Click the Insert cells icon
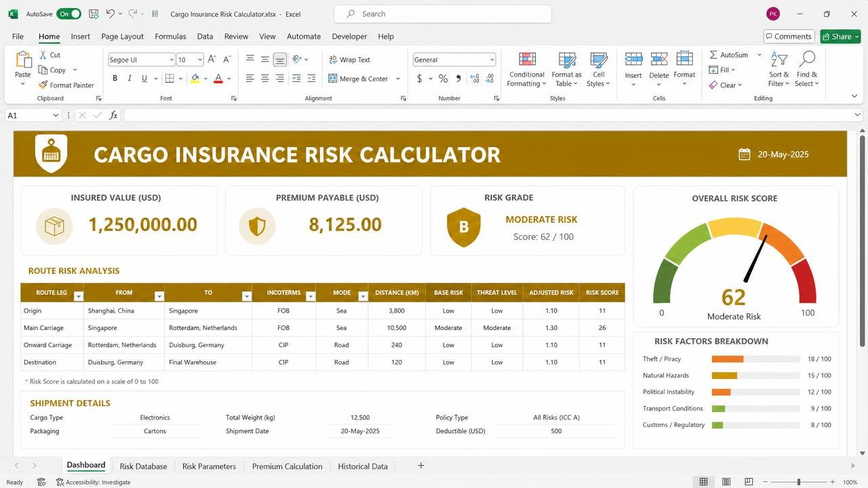The height and width of the screenshot is (488, 868). [633, 60]
